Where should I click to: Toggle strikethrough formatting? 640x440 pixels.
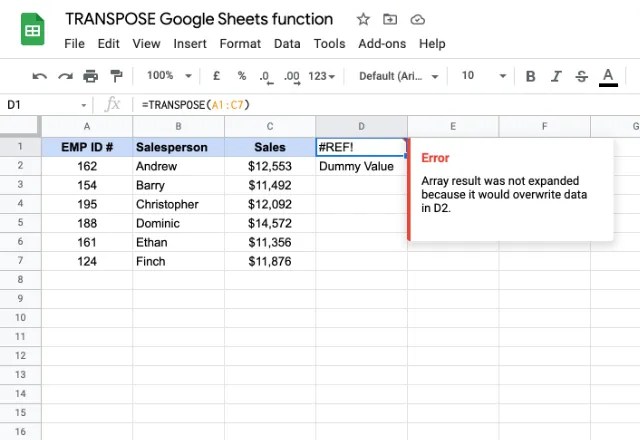581,76
